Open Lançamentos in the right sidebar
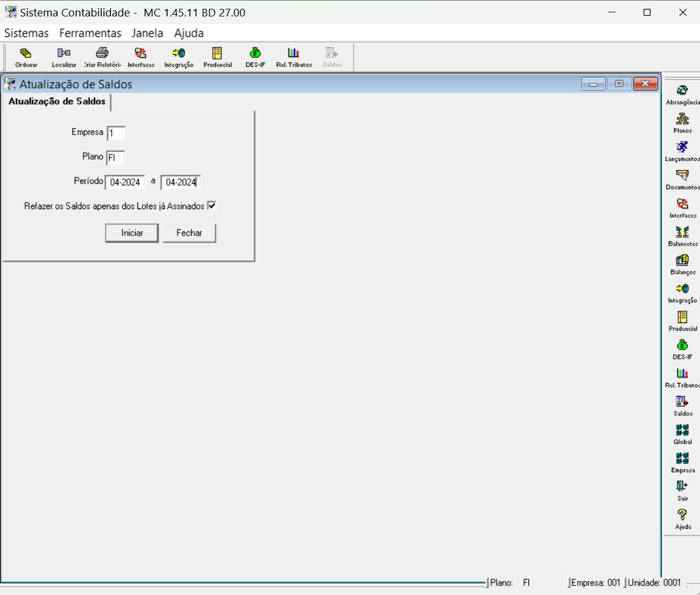700x595 pixels. pos(682,152)
